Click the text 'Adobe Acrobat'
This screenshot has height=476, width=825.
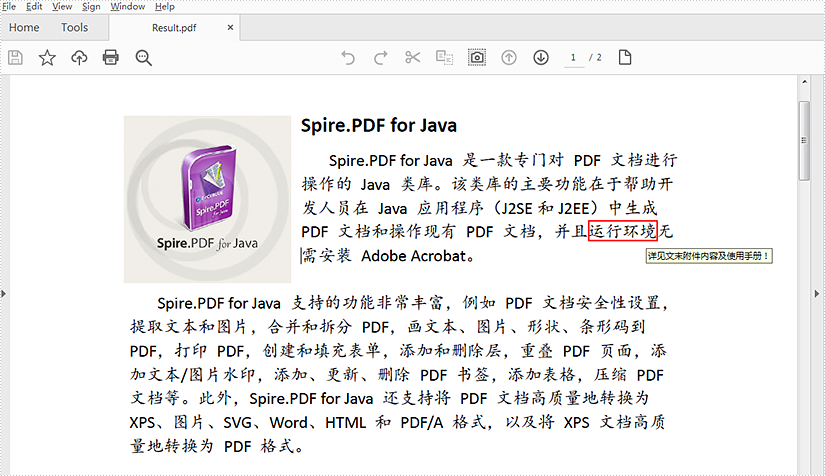click(x=414, y=256)
